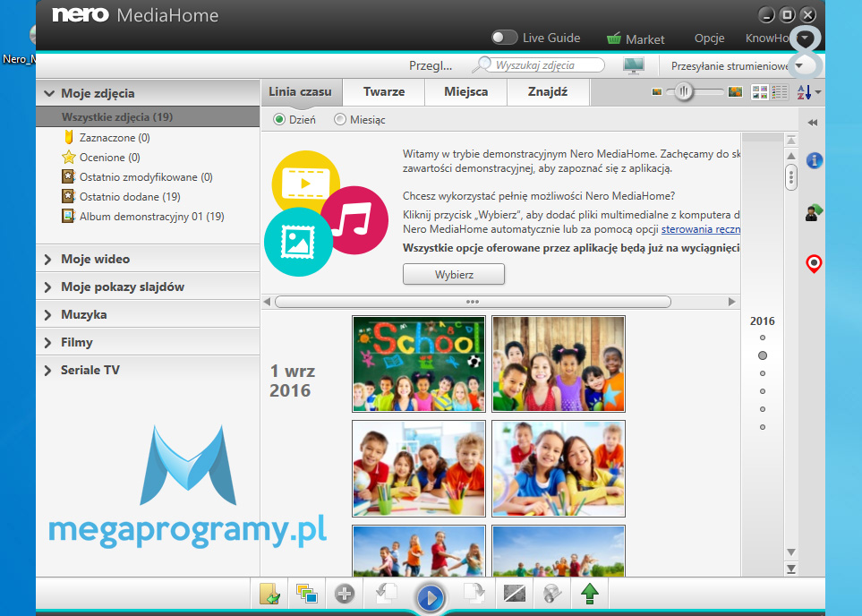Switch to the Znajdź tab

click(548, 92)
